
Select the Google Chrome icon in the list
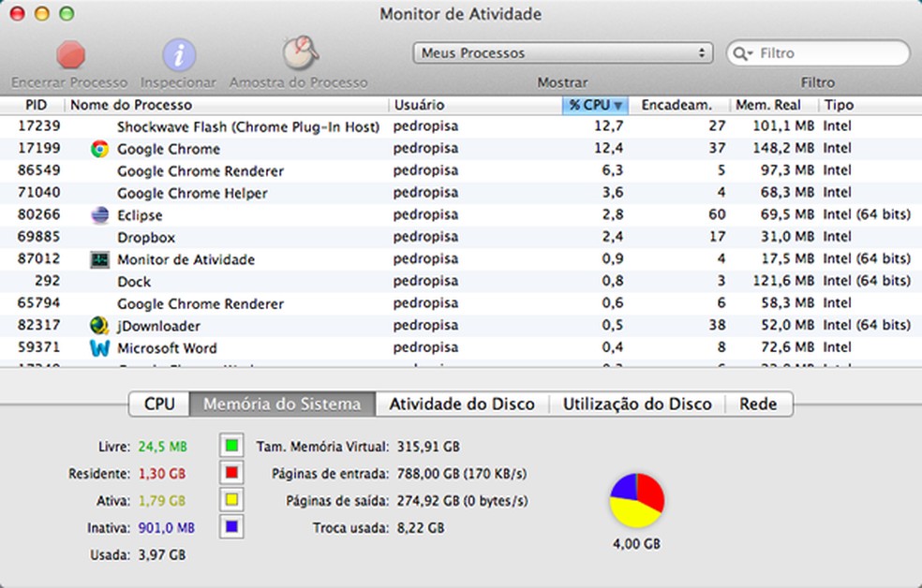[99, 149]
